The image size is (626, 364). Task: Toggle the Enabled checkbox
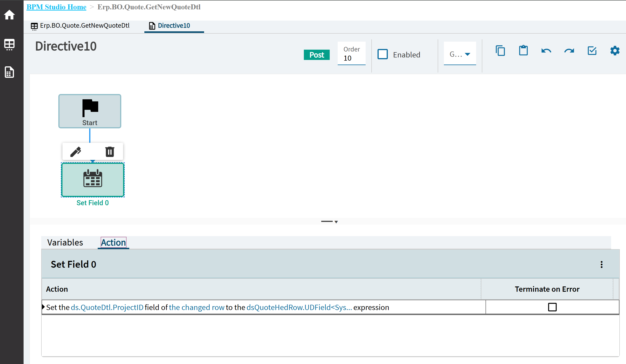point(383,54)
